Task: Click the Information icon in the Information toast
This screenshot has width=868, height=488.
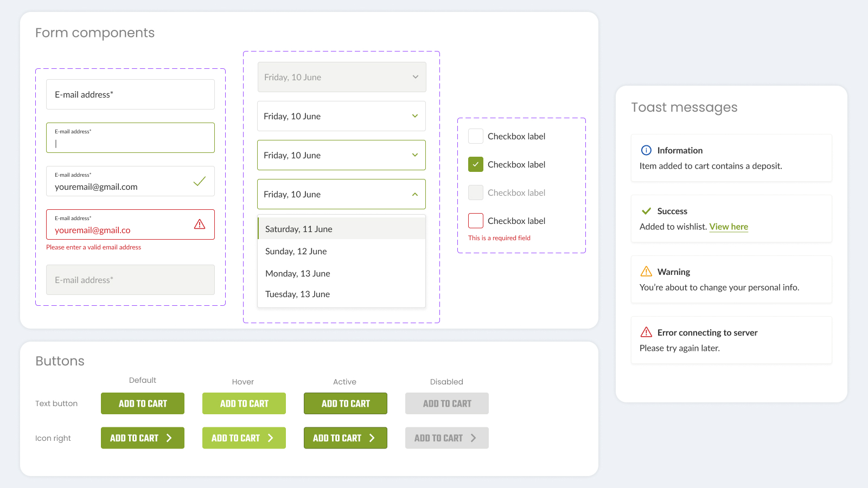Action: click(x=646, y=150)
